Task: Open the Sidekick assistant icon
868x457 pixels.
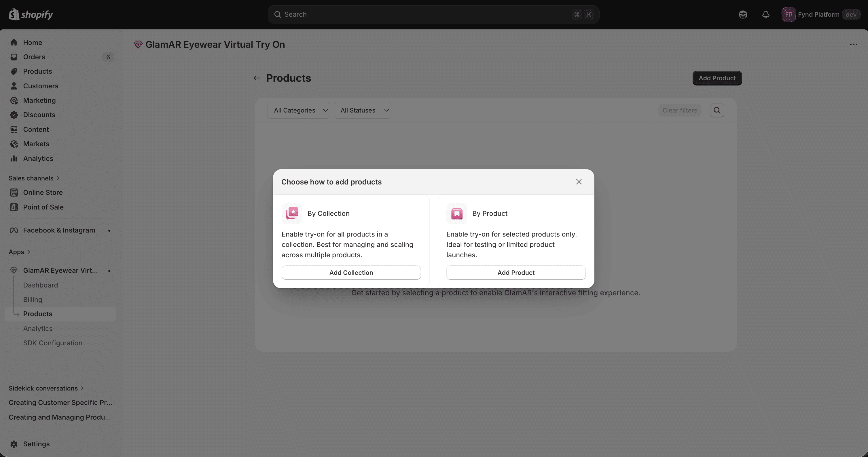Action: pos(743,14)
